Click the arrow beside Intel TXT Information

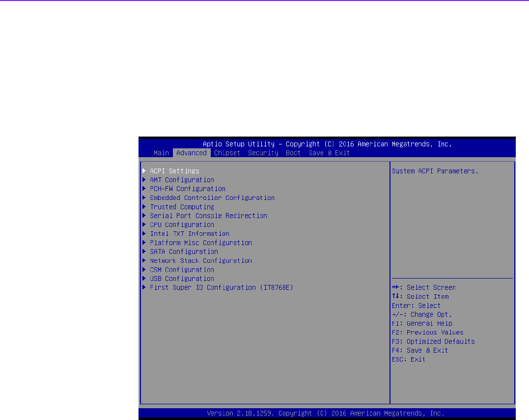(144, 233)
